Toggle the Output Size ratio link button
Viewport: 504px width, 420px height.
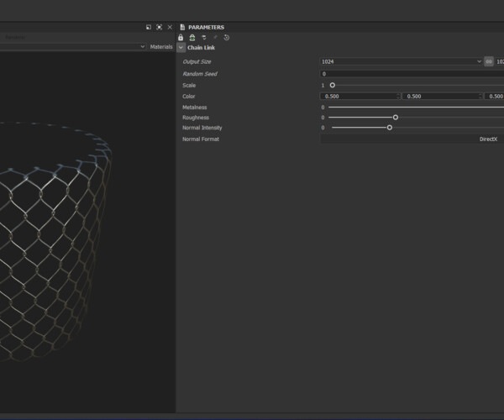point(489,61)
